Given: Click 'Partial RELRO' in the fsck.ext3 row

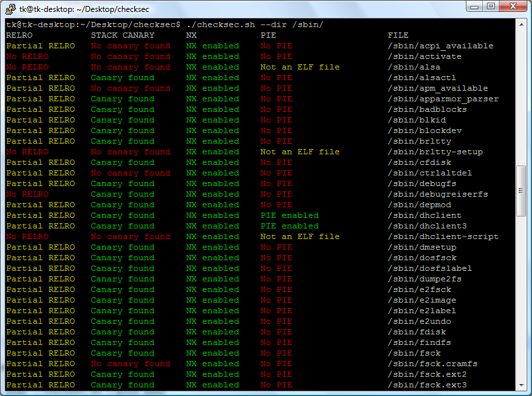Looking at the screenshot, I should (40, 385).
